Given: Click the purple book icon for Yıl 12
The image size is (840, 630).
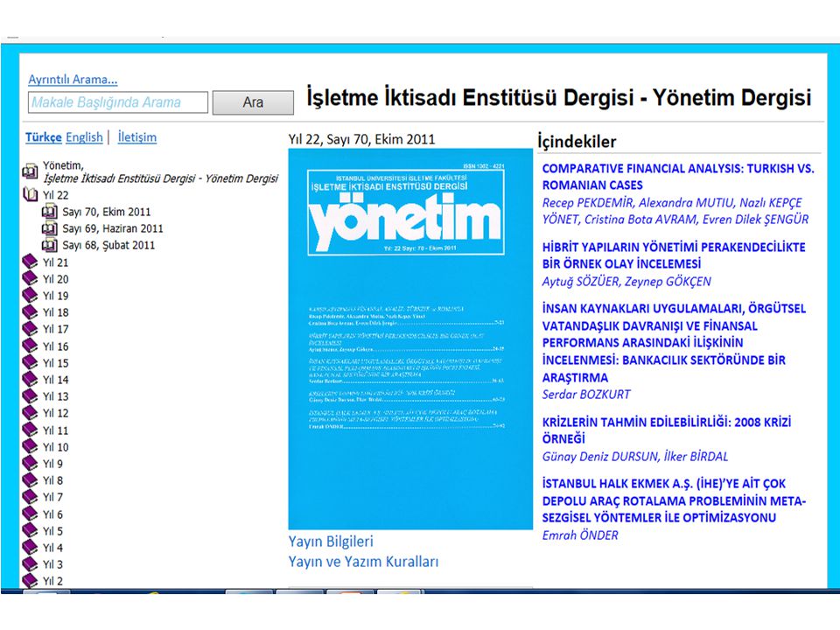Looking at the screenshot, I should coord(30,412).
